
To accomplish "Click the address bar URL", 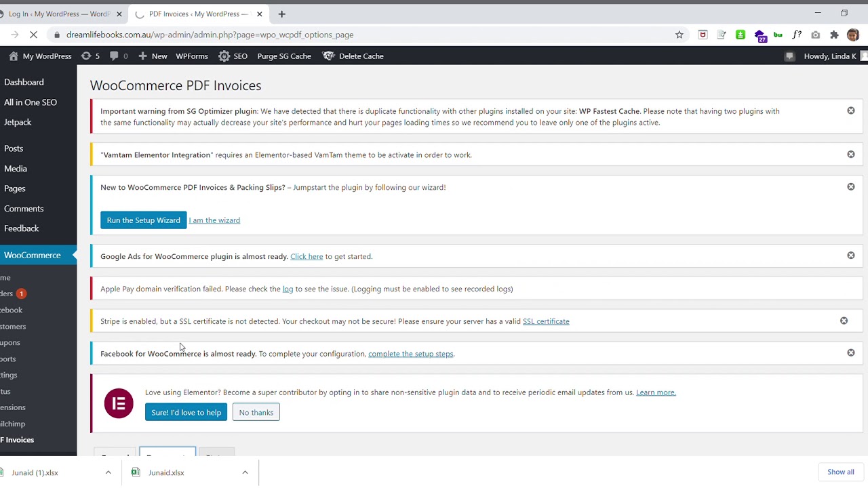I will pyautogui.click(x=210, y=35).
